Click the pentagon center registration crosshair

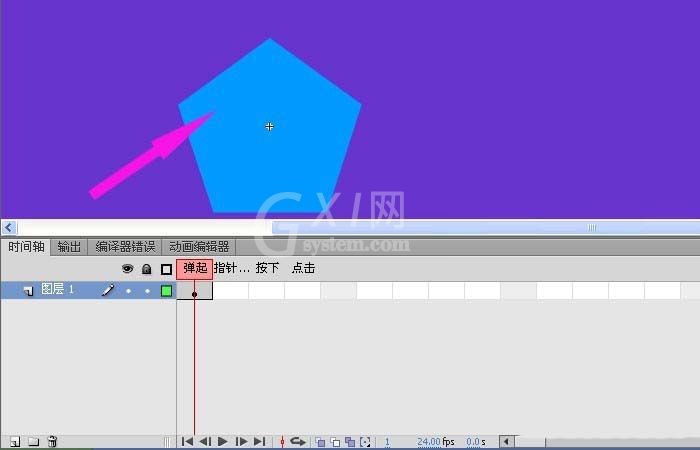[269, 127]
